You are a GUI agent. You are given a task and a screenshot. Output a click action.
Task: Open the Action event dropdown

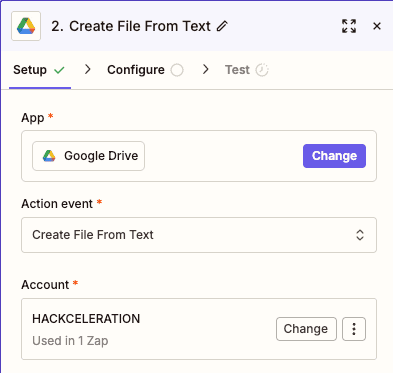tap(199, 235)
